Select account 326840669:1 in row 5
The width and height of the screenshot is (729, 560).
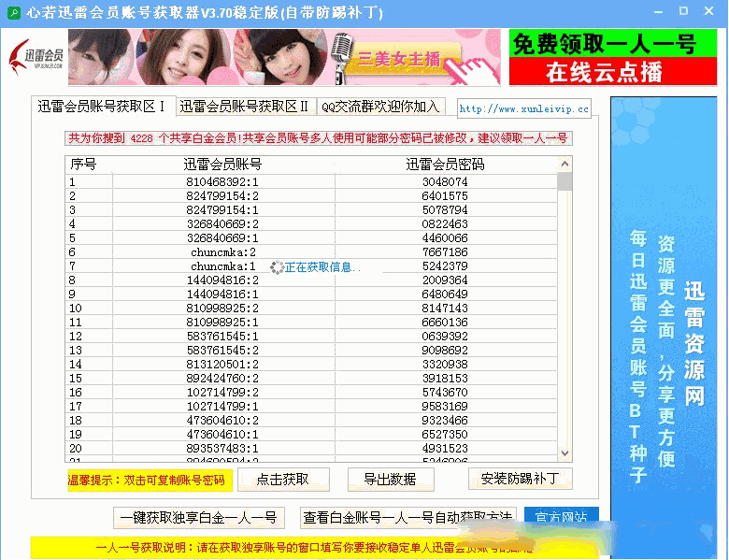[x=222, y=238]
